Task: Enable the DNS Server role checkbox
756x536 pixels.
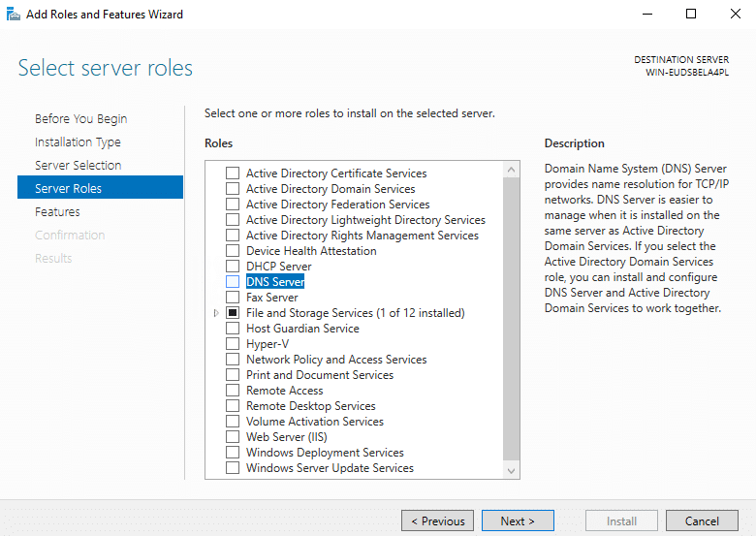Action: 233,282
